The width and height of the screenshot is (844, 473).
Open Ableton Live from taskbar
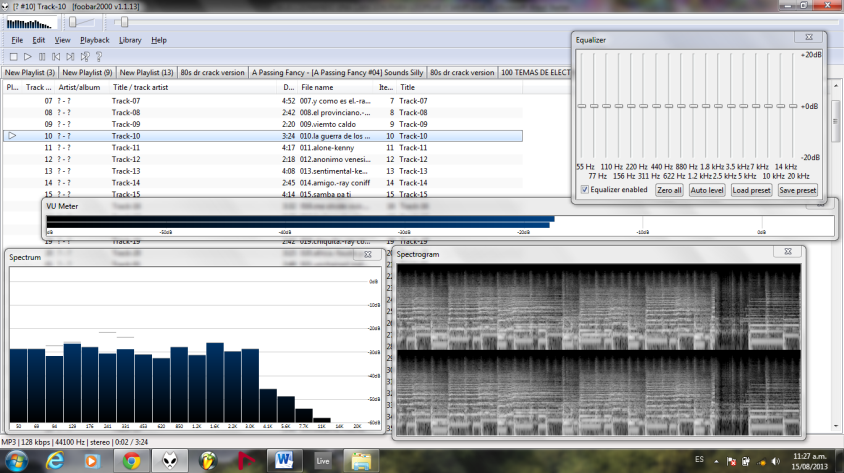[322, 461]
